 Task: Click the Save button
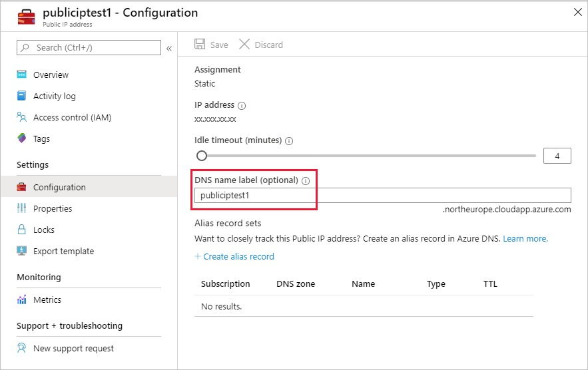211,45
